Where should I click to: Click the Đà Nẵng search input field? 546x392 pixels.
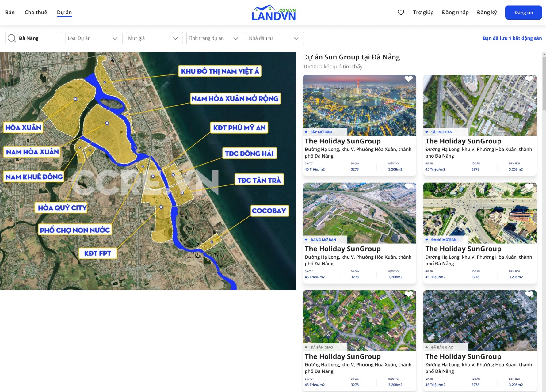(x=38, y=38)
